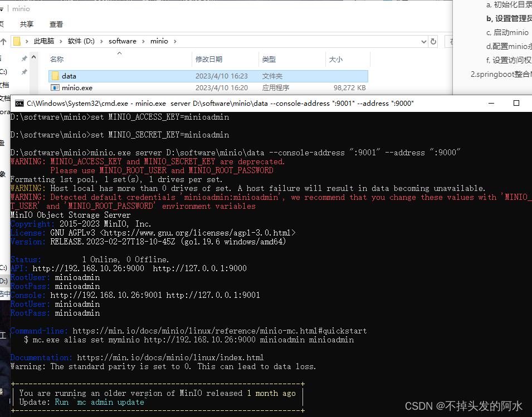The height and width of the screenshot is (417, 532).
Task: Open outline item 2.springboot整合
Action: 501,74
